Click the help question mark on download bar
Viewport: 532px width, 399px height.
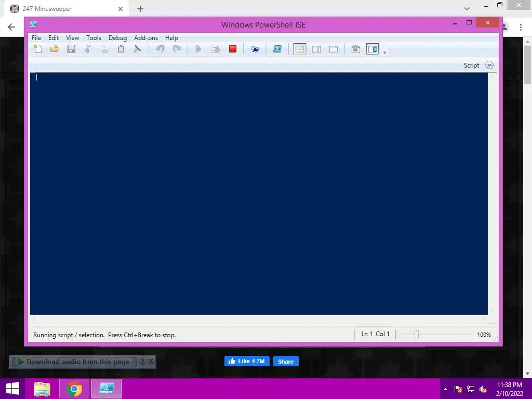coord(142,362)
